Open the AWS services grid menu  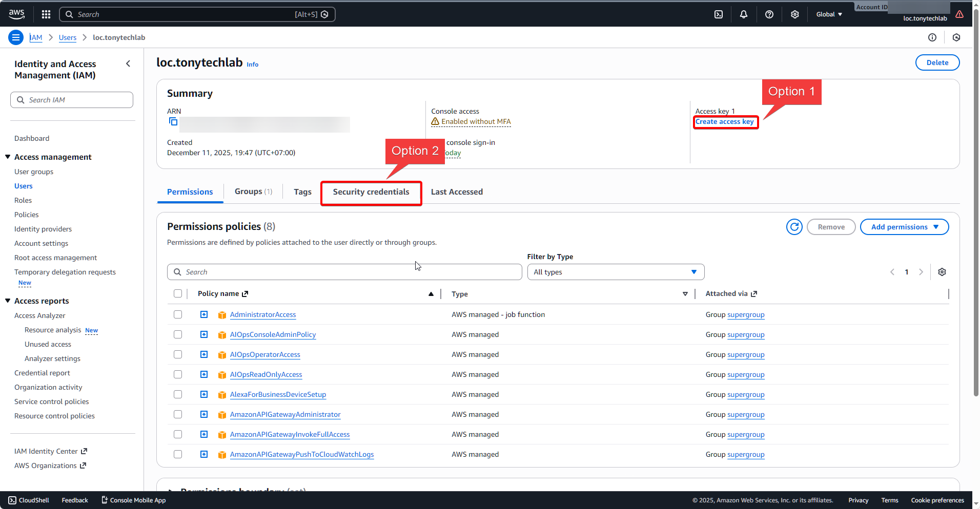click(x=46, y=14)
